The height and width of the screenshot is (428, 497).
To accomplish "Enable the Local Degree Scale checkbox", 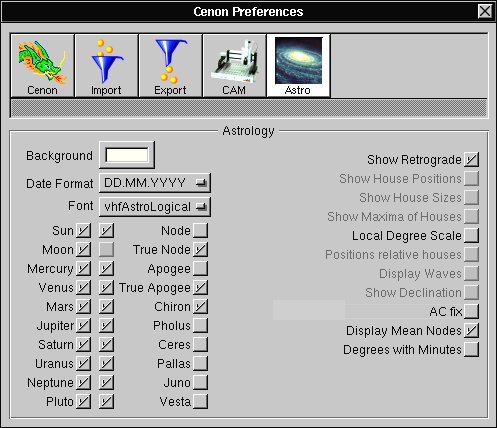I will tap(471, 236).
